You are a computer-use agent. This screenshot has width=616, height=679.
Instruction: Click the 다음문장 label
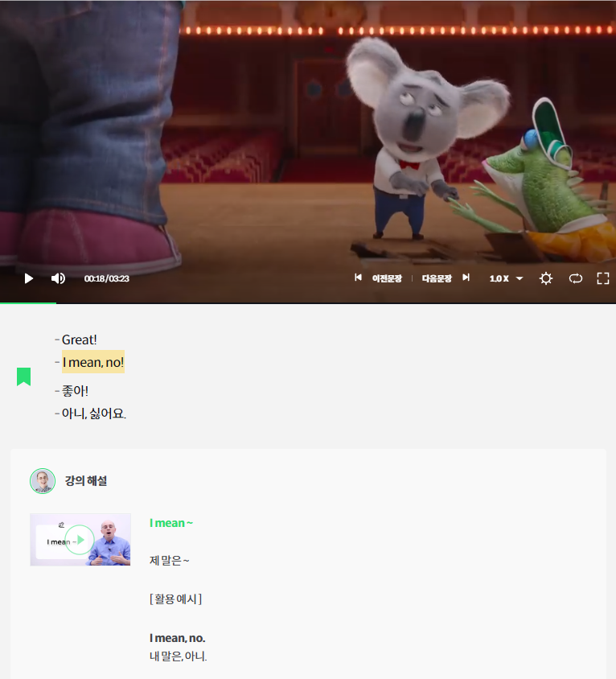[437, 278]
